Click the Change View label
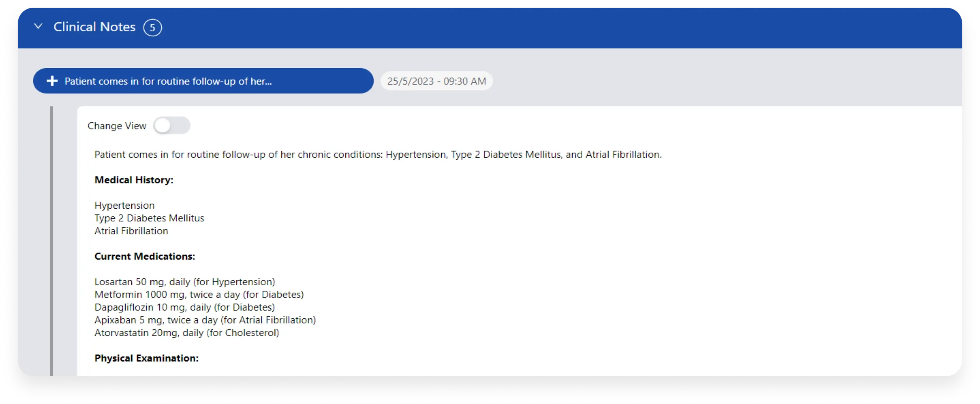Image resolution: width=980 pixels, height=404 pixels. point(117,126)
